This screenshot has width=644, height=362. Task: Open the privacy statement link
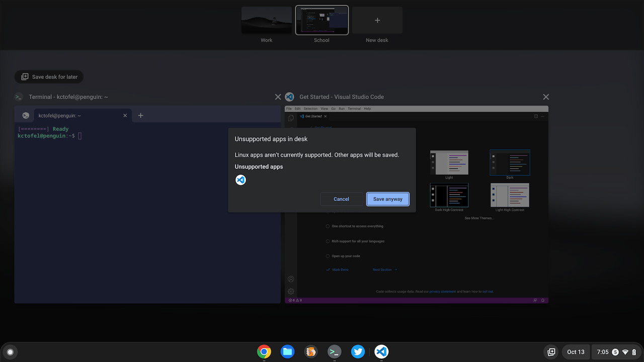(x=443, y=292)
